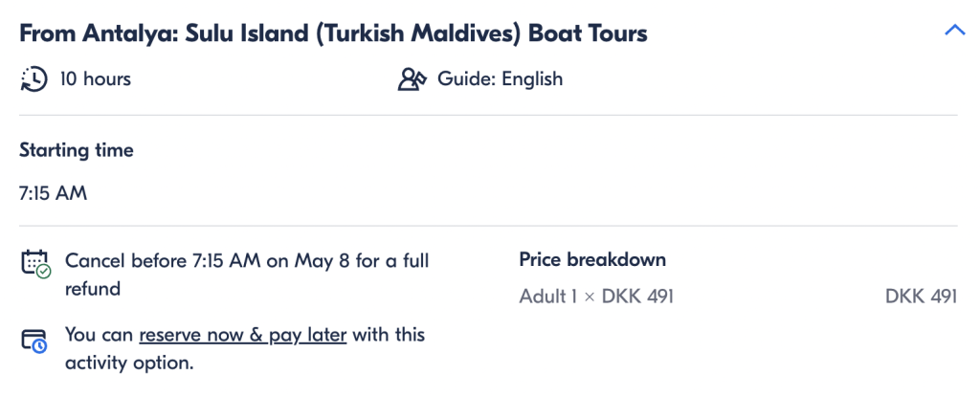This screenshot has height=397, width=980.
Task: Open the "reserve now & pay later" link
Action: click(242, 335)
